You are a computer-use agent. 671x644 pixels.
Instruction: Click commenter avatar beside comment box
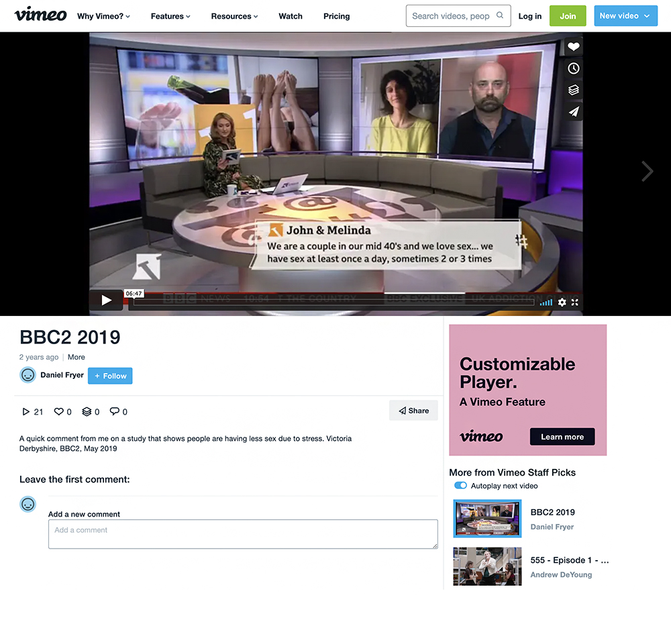28,504
